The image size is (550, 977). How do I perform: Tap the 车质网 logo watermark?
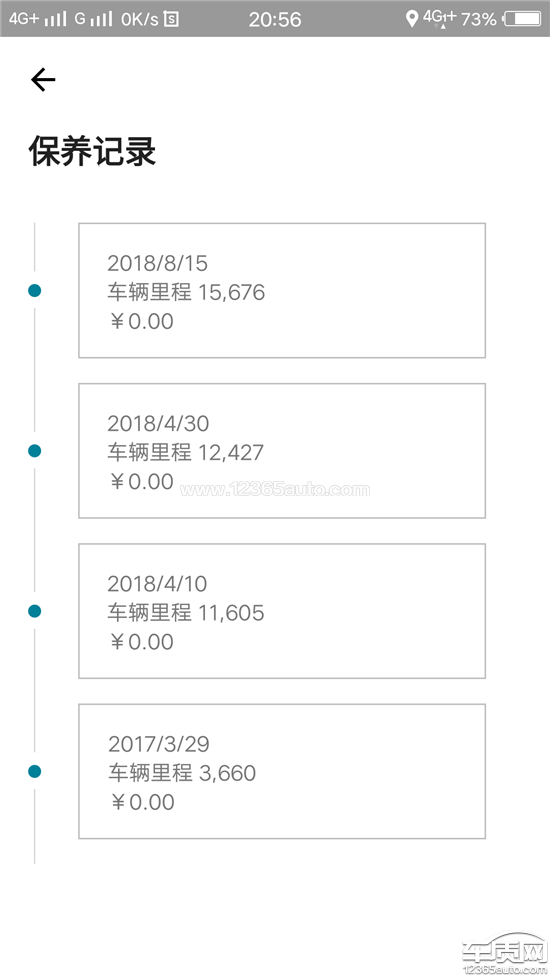(504, 954)
